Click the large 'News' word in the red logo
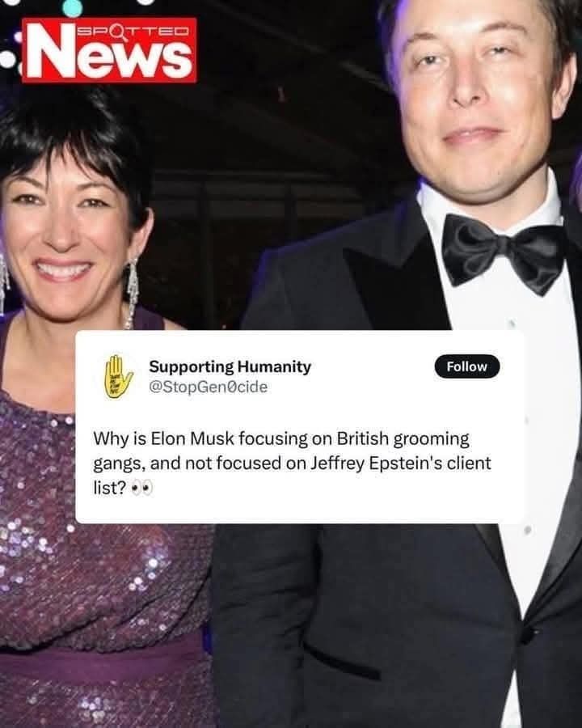This screenshot has width=582, height=728. click(109, 57)
